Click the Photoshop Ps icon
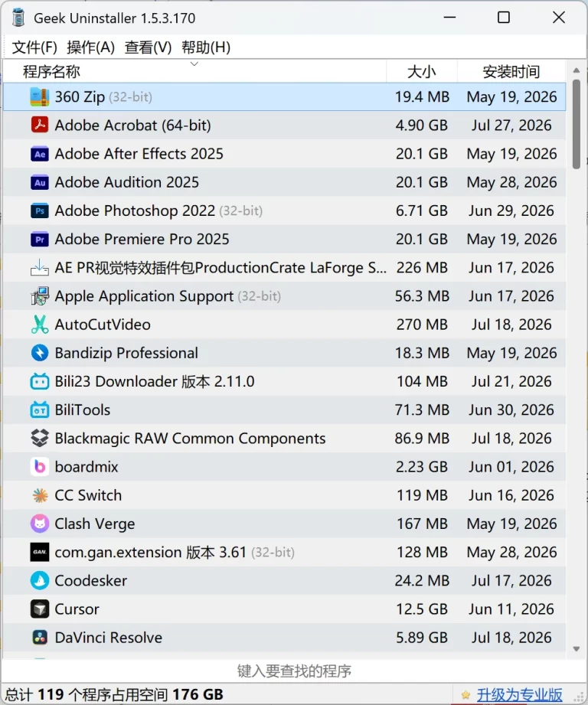 tap(40, 211)
